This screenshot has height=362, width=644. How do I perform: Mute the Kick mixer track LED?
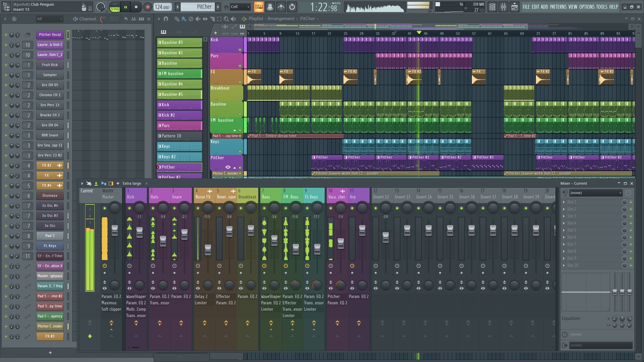129,208
